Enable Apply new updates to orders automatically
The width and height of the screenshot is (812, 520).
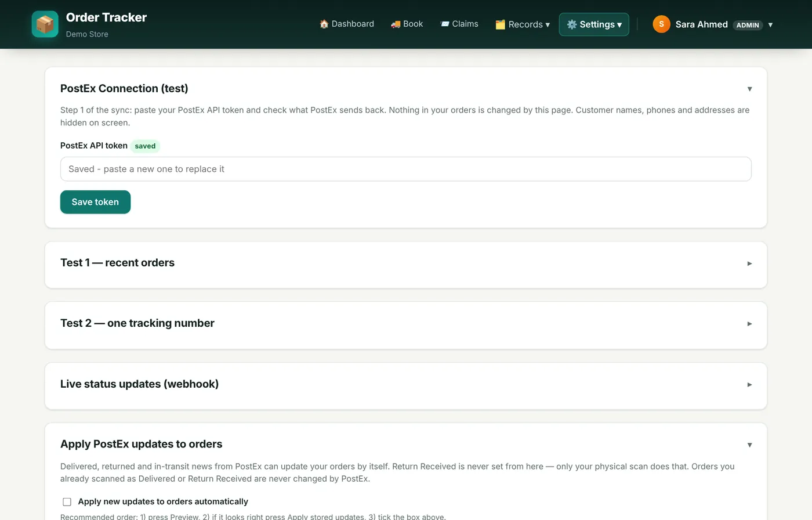click(67, 502)
